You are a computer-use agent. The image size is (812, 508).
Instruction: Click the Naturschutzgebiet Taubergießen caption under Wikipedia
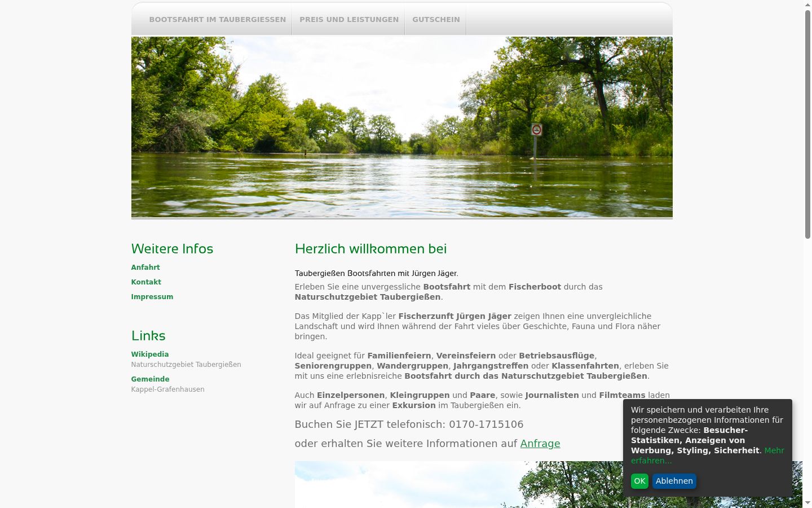point(186,365)
